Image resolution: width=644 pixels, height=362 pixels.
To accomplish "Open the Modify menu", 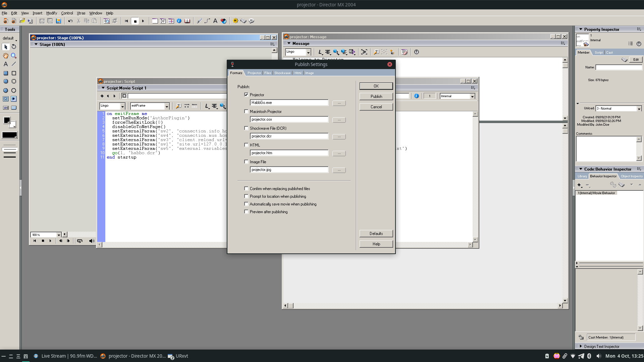I will [52, 13].
